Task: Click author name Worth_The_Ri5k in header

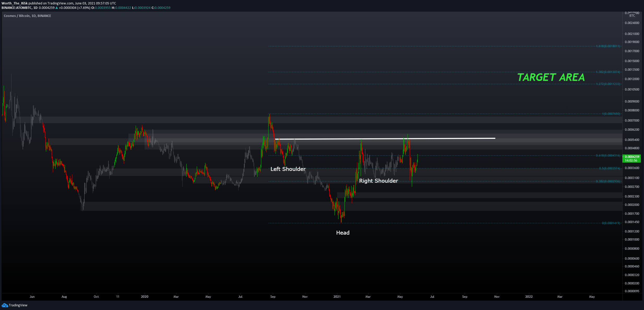Action: [15, 3]
